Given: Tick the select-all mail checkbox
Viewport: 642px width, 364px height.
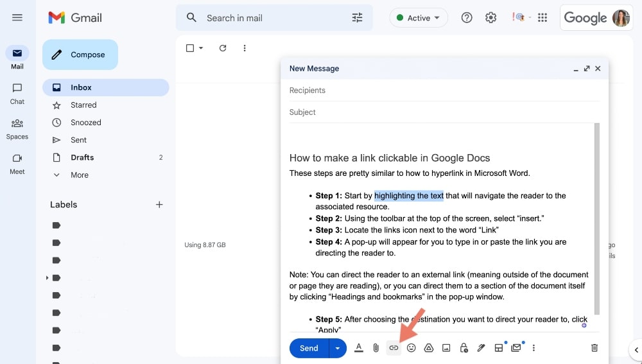Looking at the screenshot, I should 190,48.
